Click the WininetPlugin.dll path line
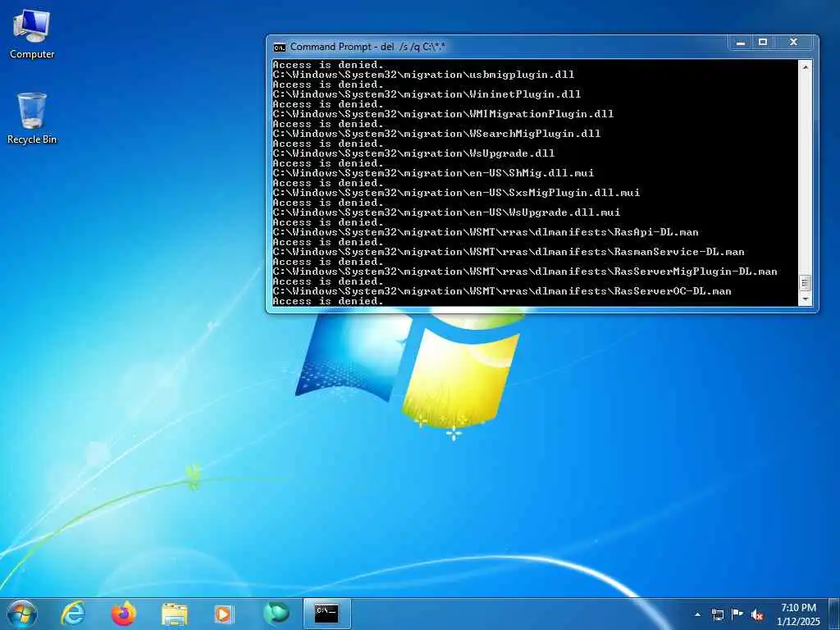This screenshot has height=630, width=840. (x=427, y=94)
